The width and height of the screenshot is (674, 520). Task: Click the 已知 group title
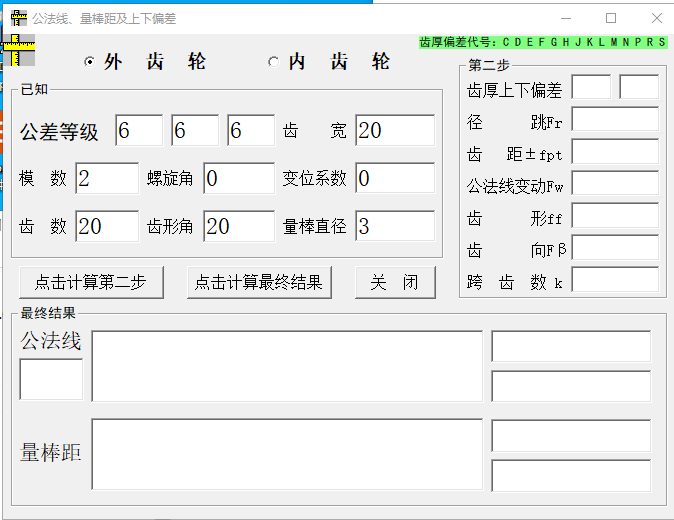(34, 89)
